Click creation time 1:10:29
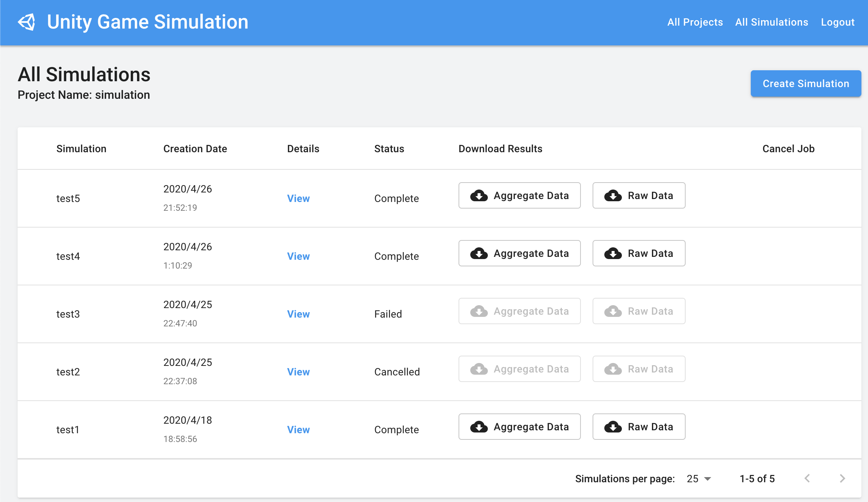 pos(178,265)
